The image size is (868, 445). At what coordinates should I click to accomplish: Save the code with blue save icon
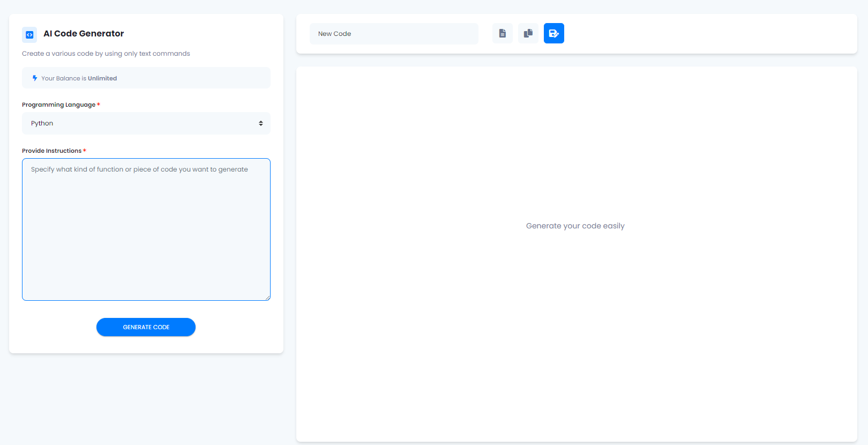tap(554, 33)
